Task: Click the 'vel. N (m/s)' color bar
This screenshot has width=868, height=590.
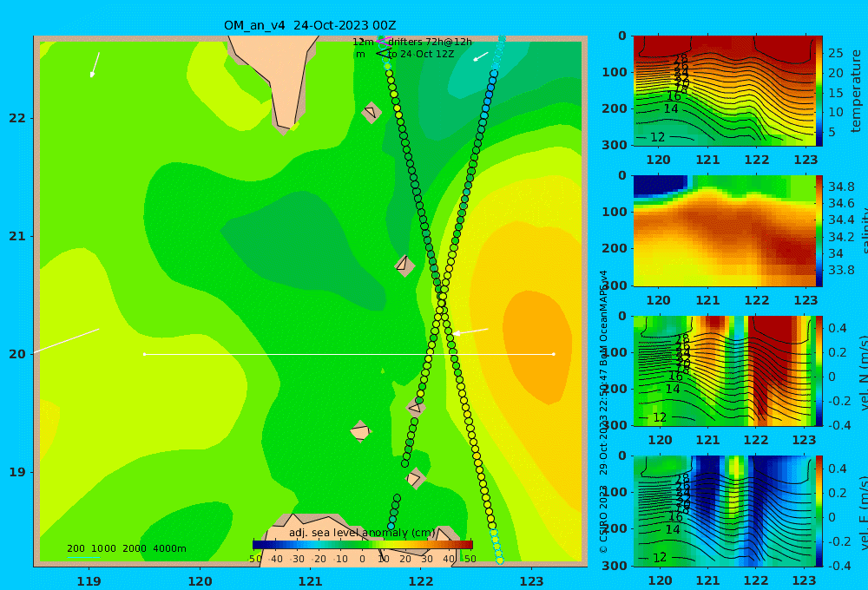Action: (819, 370)
